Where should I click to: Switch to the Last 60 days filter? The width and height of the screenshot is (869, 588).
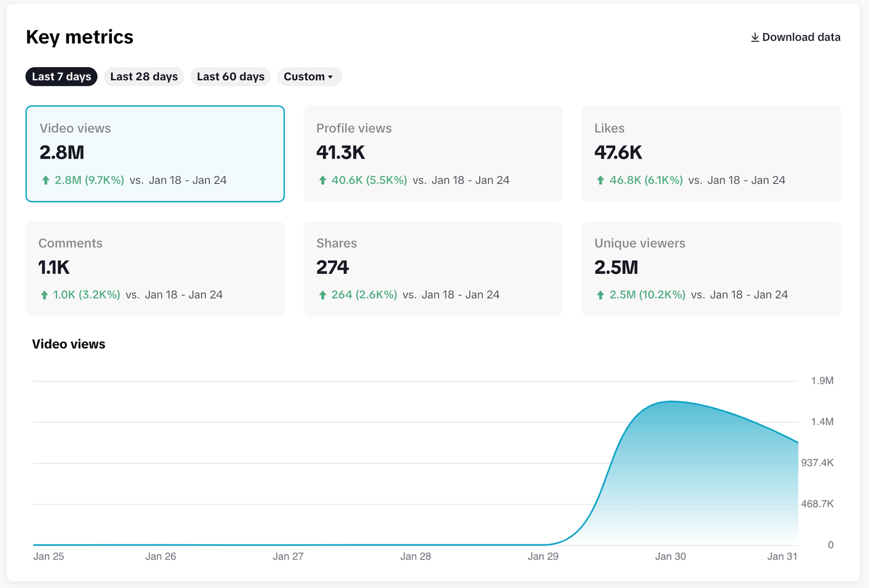tap(231, 77)
